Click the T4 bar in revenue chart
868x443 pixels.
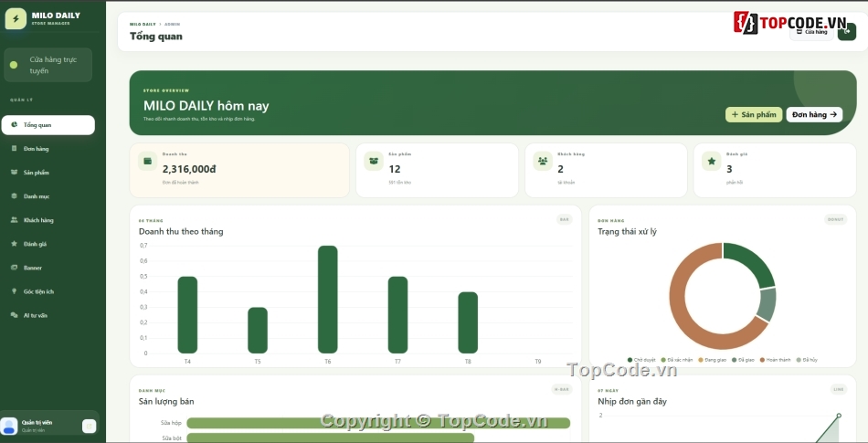tap(187, 315)
